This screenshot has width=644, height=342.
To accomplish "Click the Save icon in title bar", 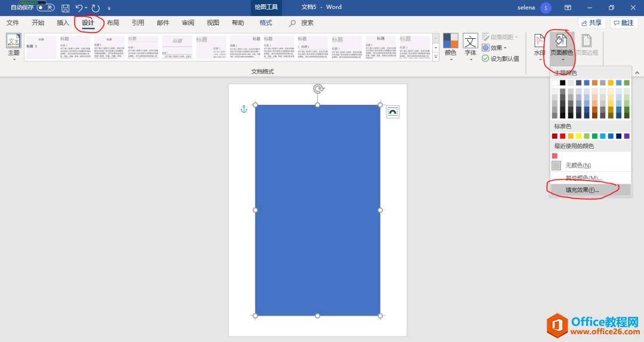I will (66, 8).
